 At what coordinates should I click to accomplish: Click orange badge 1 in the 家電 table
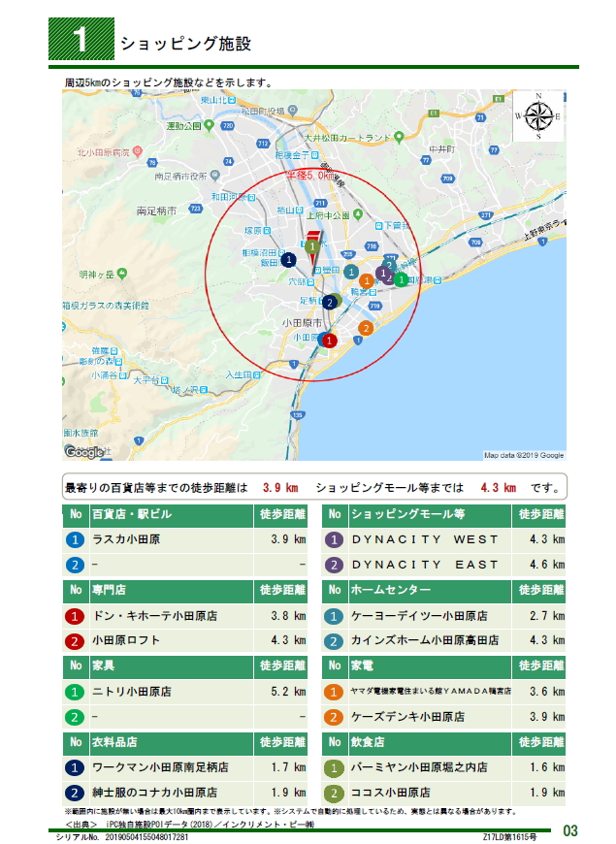334,693
